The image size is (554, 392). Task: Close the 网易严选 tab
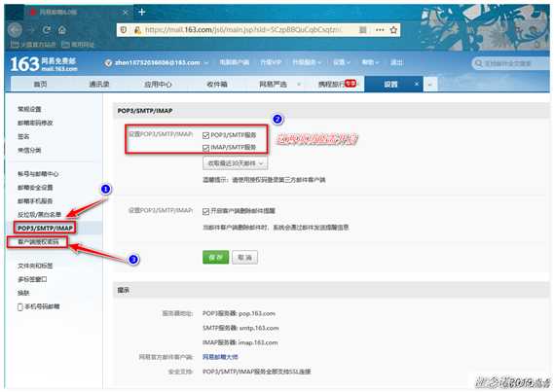[x=299, y=85]
